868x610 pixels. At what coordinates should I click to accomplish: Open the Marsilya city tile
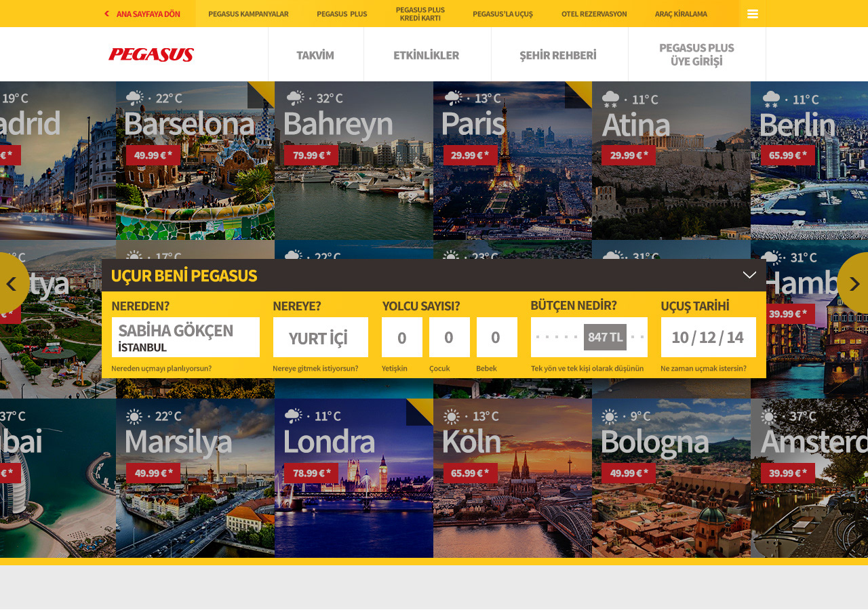point(195,478)
